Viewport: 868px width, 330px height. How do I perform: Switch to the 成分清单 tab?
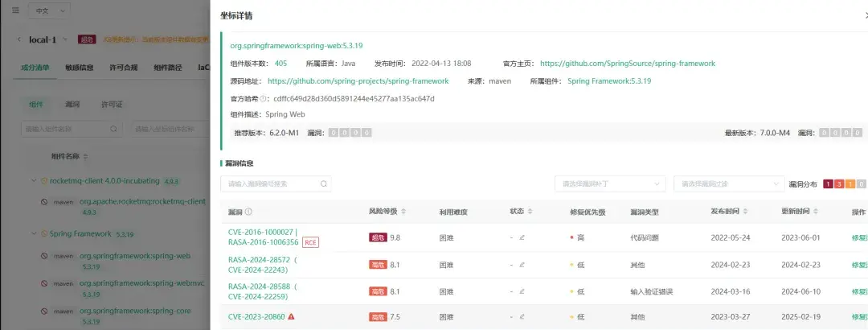pos(35,68)
